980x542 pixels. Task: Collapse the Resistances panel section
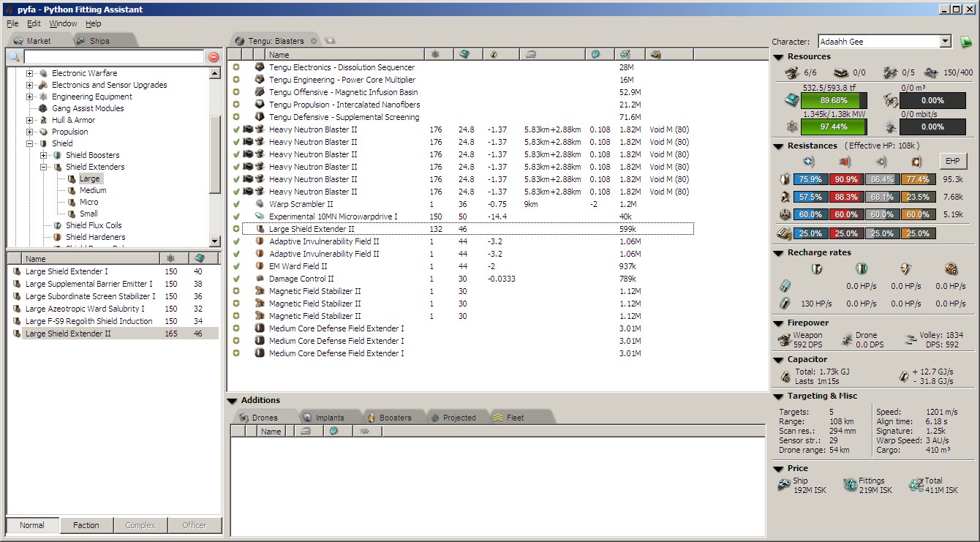(778, 146)
